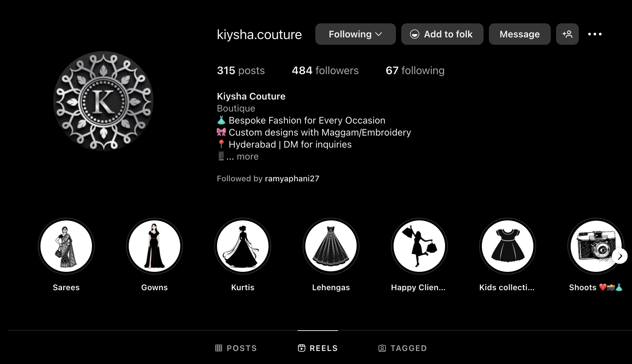View the Kurtis highlight circle
The image size is (632, 364).
click(x=243, y=246)
